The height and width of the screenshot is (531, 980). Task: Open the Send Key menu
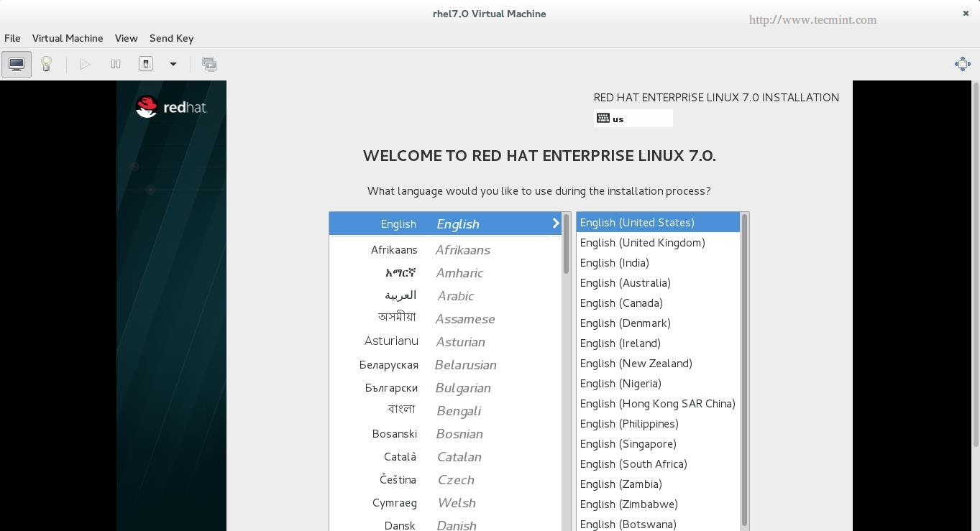pyautogui.click(x=171, y=38)
